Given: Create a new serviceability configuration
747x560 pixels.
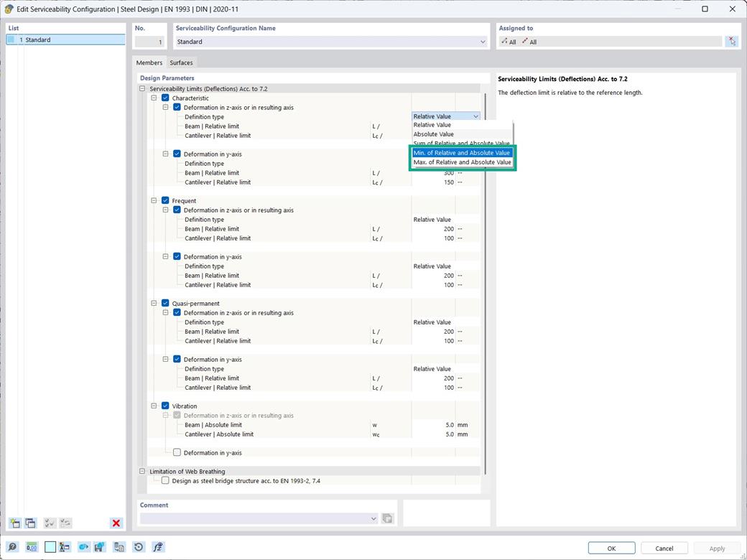Looking at the screenshot, I should 15,523.
